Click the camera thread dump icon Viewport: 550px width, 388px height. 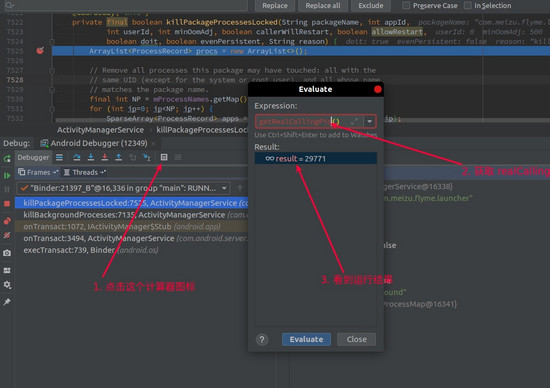point(7,253)
